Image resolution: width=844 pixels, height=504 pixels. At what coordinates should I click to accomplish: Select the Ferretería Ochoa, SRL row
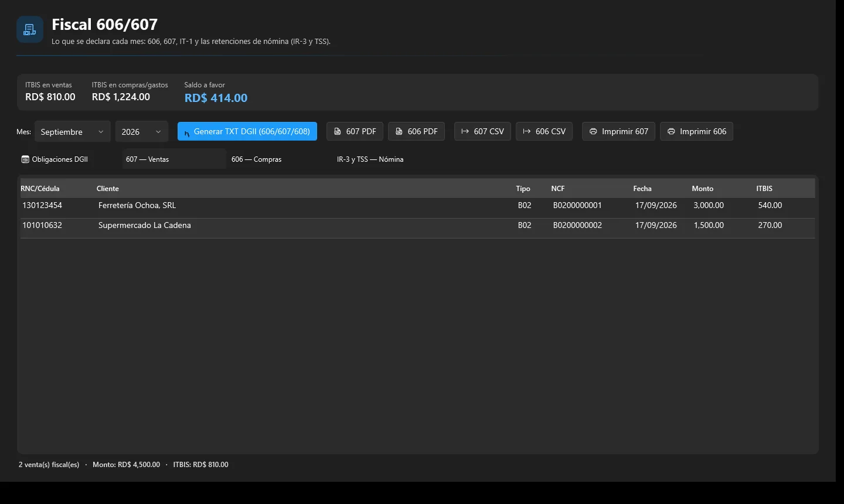coord(417,208)
